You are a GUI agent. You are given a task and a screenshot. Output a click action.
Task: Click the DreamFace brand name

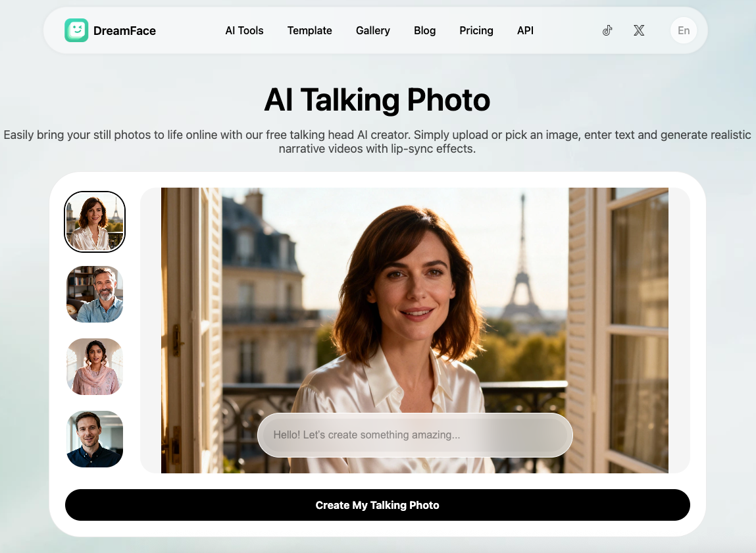pyautogui.click(x=124, y=31)
